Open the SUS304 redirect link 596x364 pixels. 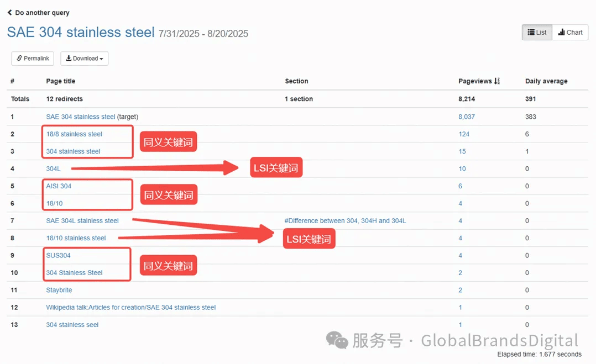pos(58,255)
